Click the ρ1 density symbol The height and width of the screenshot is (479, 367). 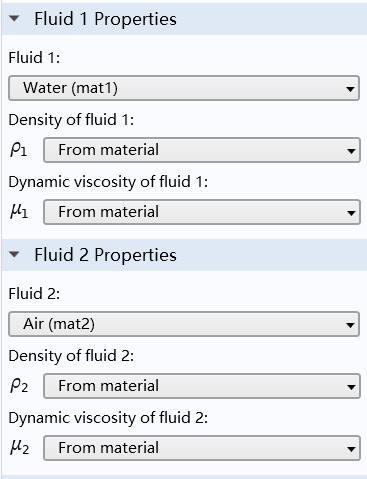tap(19, 150)
